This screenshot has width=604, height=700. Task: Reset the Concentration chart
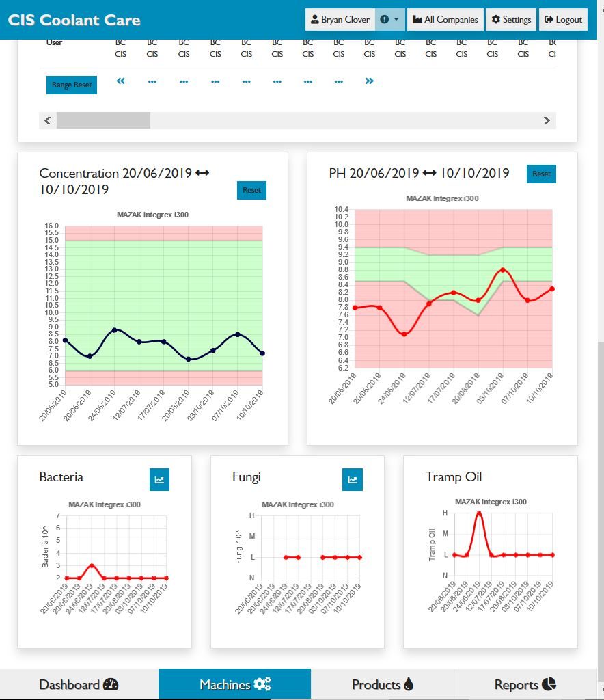pos(251,190)
